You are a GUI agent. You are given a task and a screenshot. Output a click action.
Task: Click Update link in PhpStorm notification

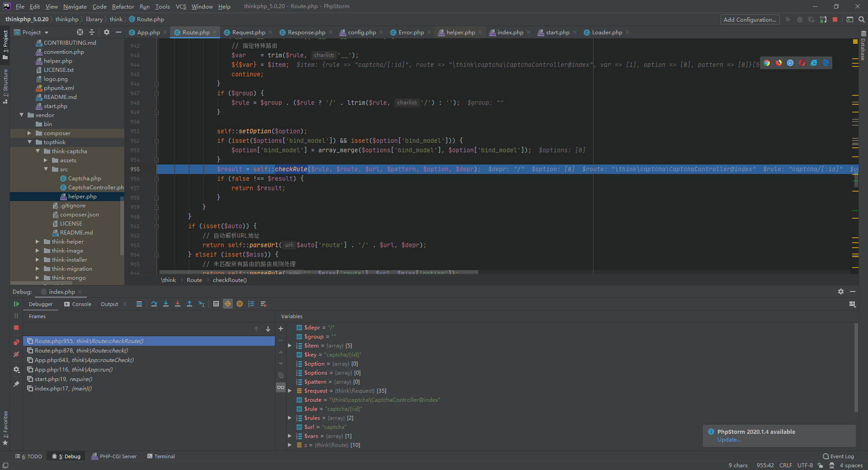[729, 440]
